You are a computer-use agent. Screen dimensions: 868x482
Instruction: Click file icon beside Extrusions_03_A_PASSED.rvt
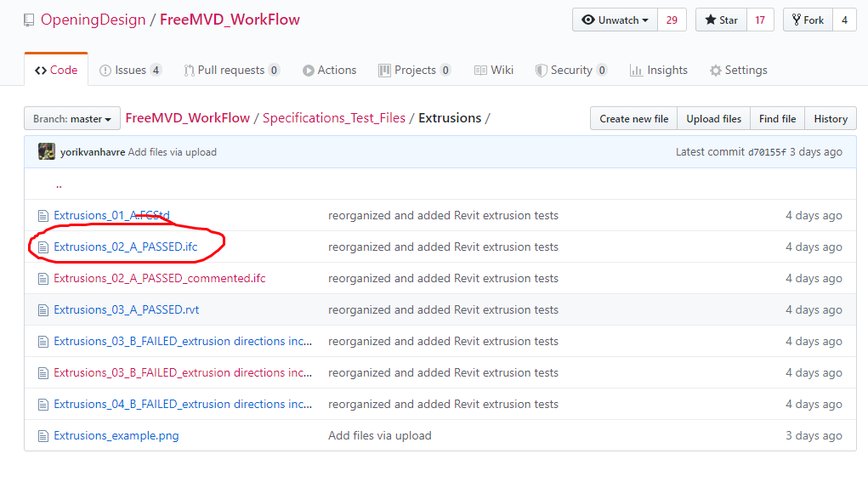[43, 310]
